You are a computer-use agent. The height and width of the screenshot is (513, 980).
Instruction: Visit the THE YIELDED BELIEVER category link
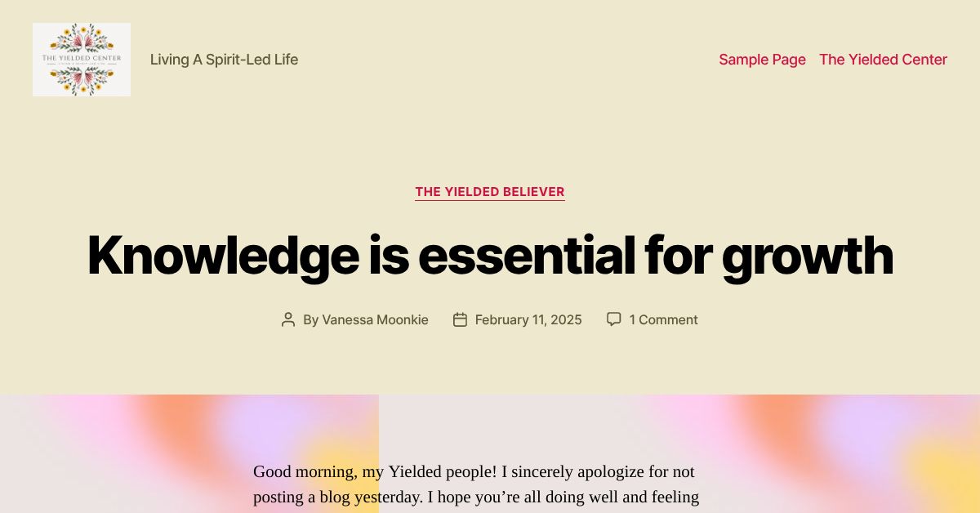(x=490, y=192)
